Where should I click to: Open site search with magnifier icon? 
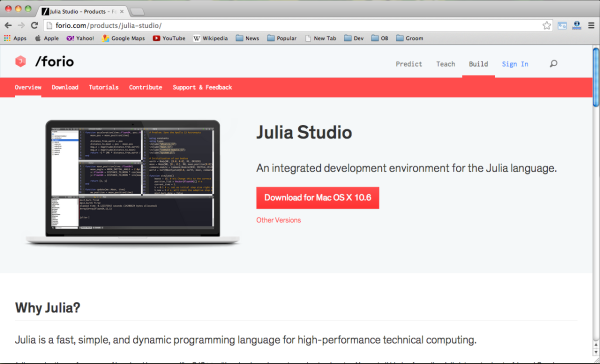(553, 64)
